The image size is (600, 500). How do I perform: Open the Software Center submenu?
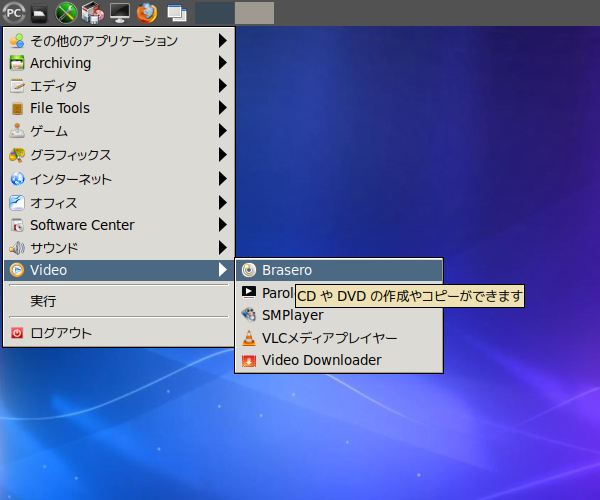119,225
